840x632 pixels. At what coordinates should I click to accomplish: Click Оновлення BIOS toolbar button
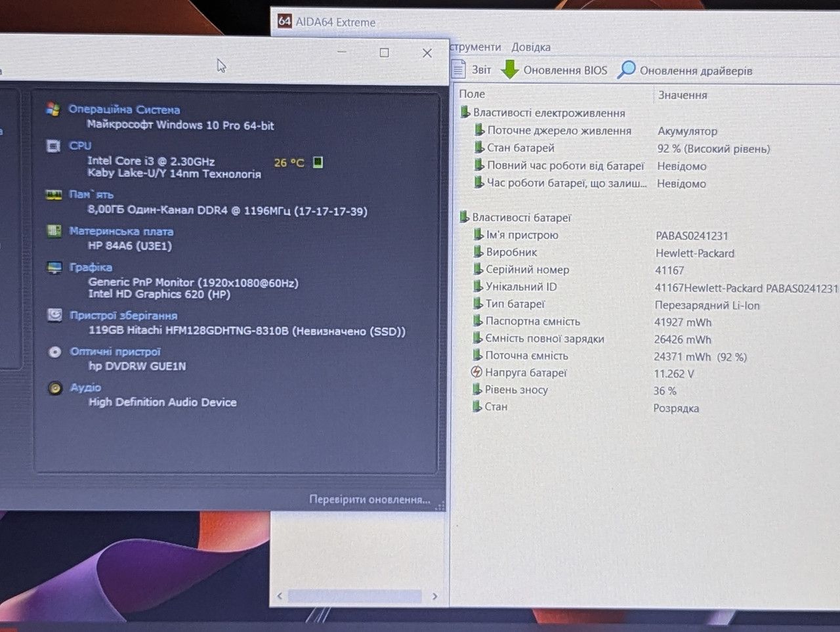(x=555, y=70)
